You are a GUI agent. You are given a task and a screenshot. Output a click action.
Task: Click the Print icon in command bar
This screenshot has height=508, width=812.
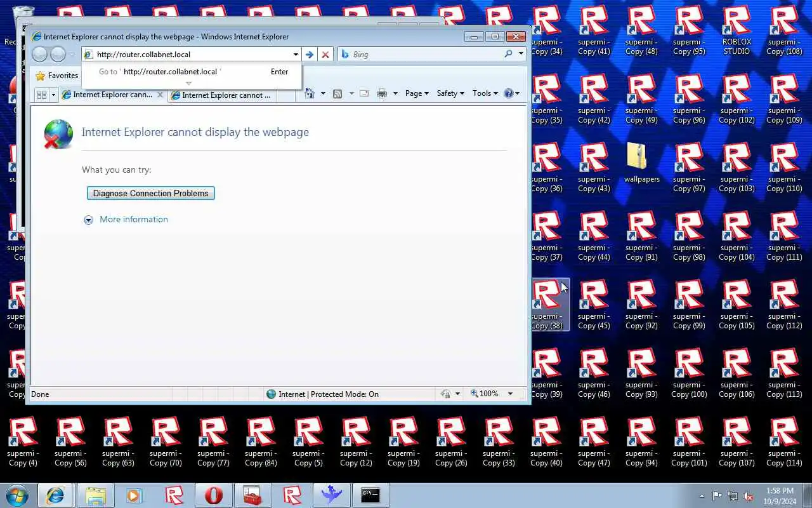tap(382, 93)
